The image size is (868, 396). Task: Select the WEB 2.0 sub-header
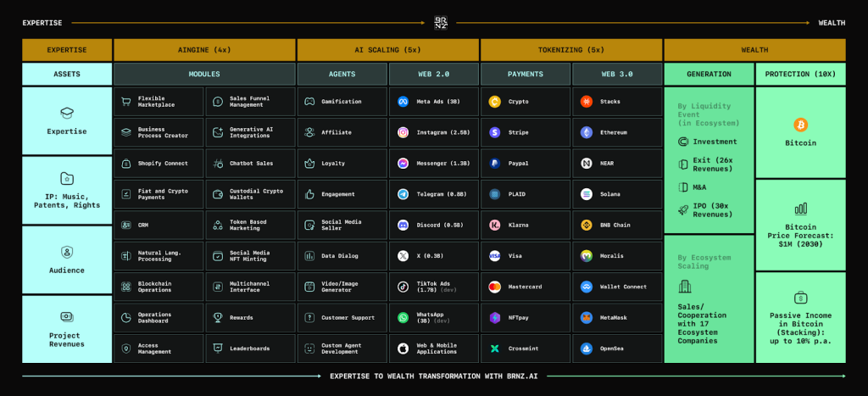click(434, 75)
